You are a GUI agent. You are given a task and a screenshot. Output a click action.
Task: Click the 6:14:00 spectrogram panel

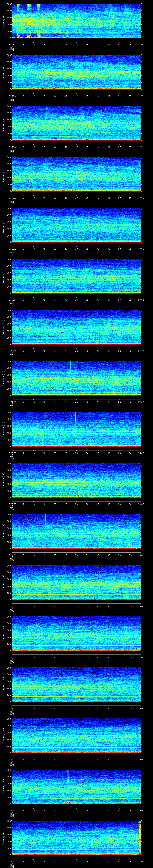pos(76,21)
